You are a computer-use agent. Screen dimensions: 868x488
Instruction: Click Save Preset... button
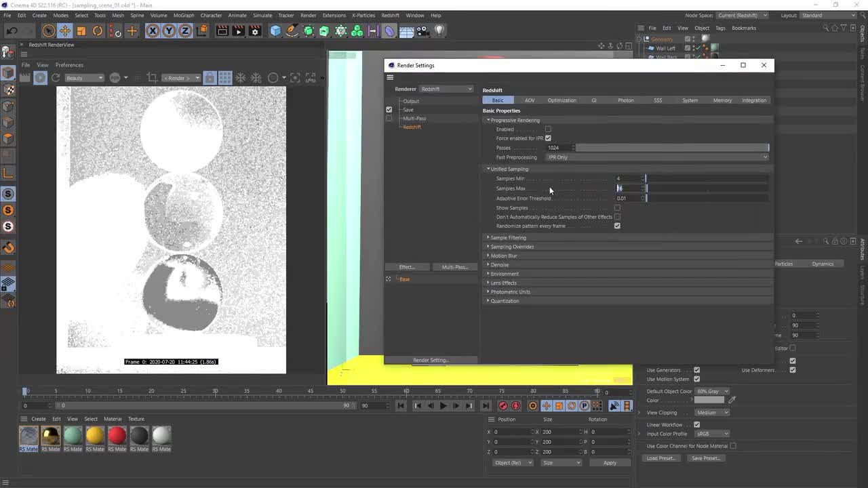[705, 458]
